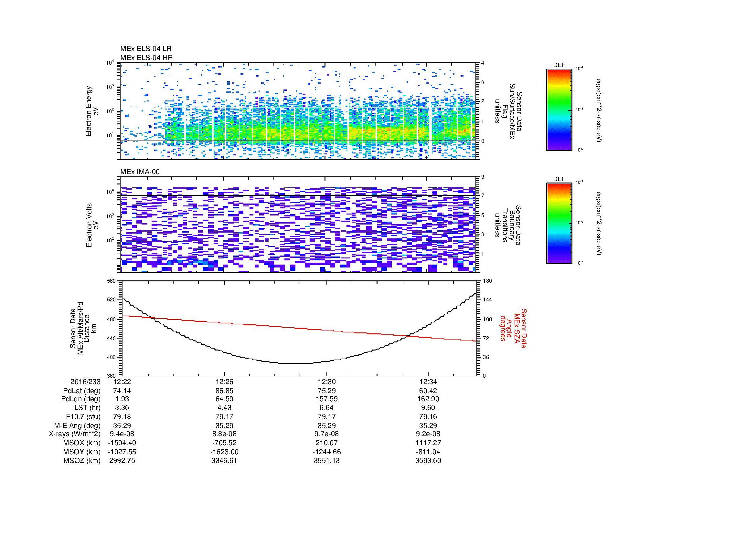Click the MSOZ value 3593.60

point(428,461)
